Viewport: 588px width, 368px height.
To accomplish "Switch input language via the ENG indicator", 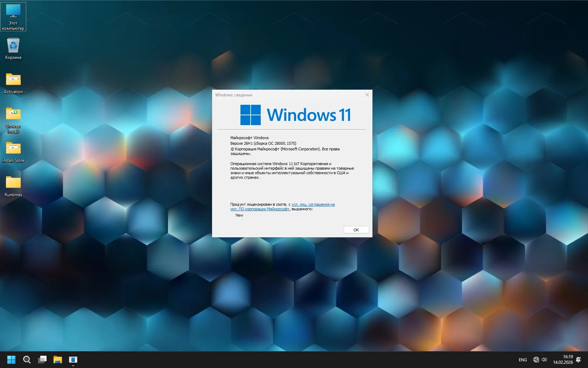I will [523, 360].
